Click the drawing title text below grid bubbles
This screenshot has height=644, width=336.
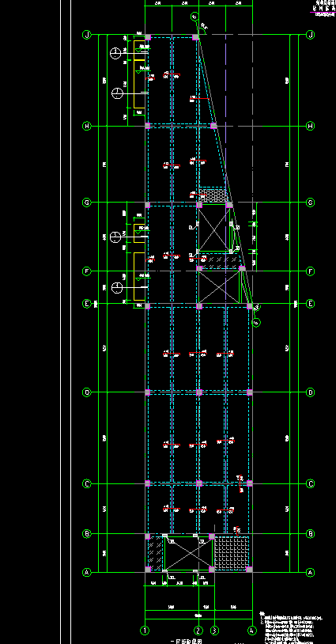(x=185, y=641)
